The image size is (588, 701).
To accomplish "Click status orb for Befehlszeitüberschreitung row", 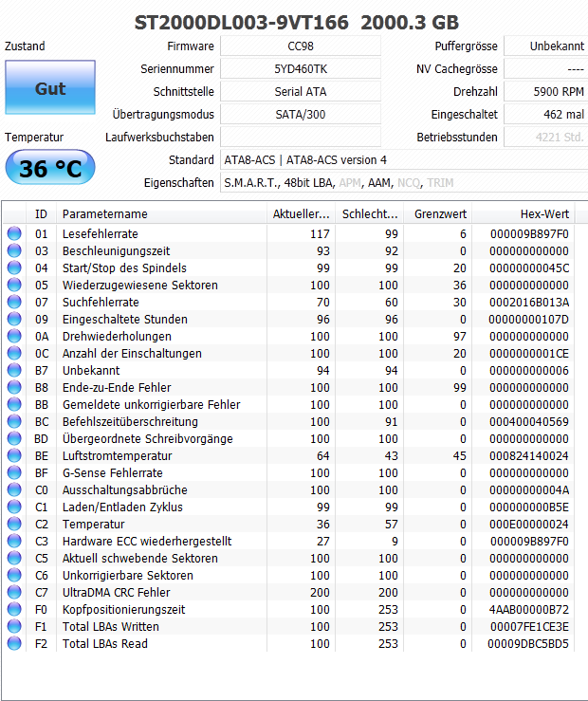I will click(14, 421).
